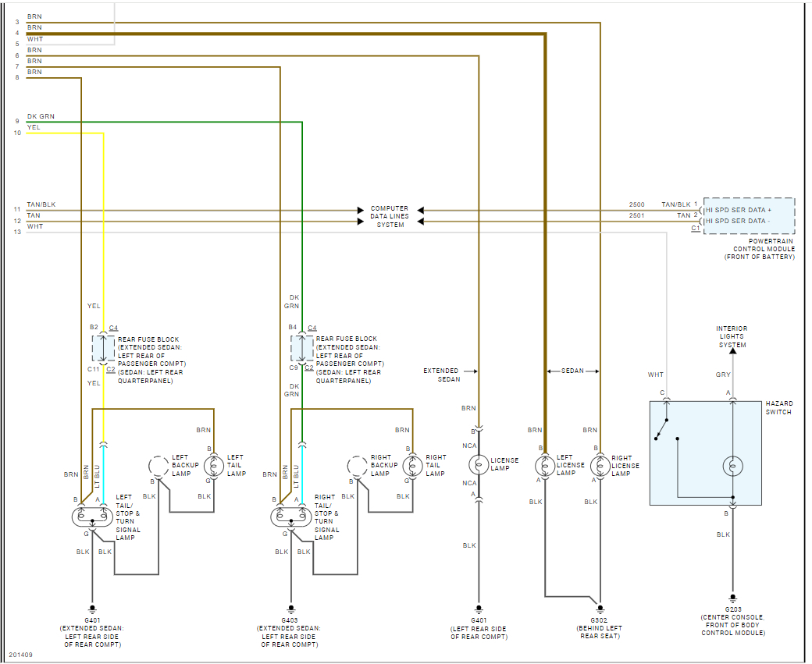The image size is (812, 664).
Task: Select the Right Backup Lamp dashed circle
Action: click(x=358, y=466)
